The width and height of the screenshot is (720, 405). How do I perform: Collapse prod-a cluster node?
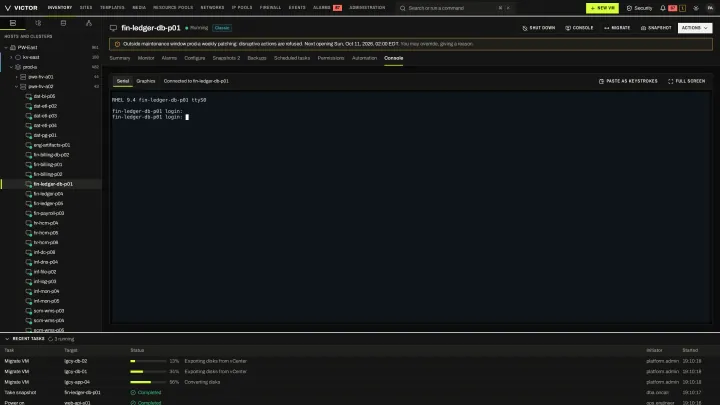[11, 67]
